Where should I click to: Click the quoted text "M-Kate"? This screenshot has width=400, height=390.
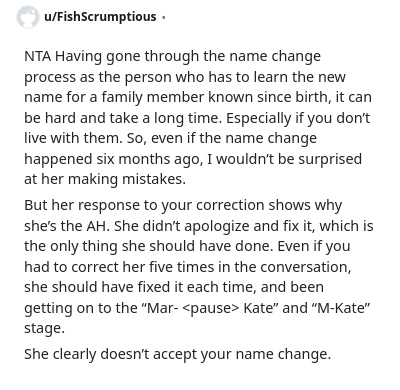tap(342, 308)
